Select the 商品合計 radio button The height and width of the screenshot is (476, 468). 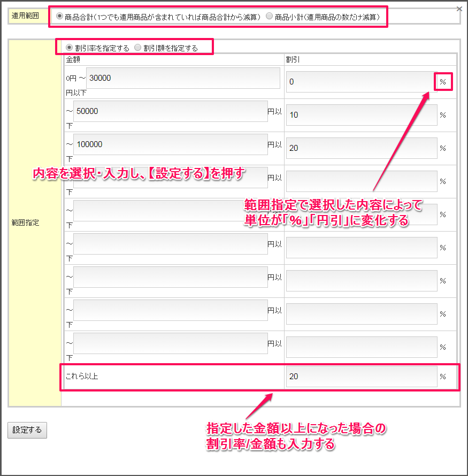(59, 17)
